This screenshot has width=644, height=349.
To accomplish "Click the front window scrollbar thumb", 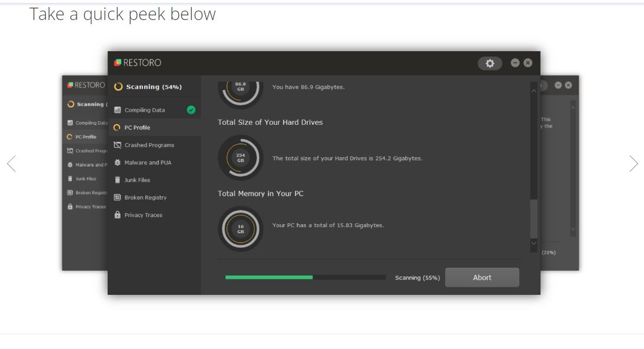I will click(533, 219).
